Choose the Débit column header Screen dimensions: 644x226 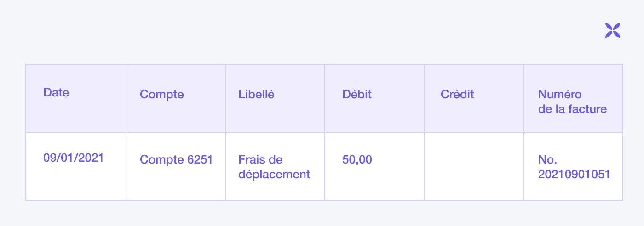point(357,94)
